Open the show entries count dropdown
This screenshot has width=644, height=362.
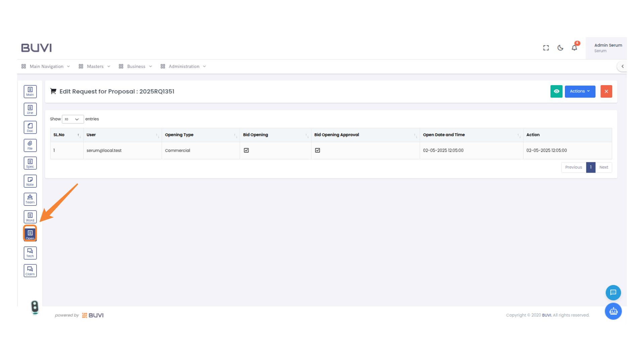pyautogui.click(x=72, y=119)
